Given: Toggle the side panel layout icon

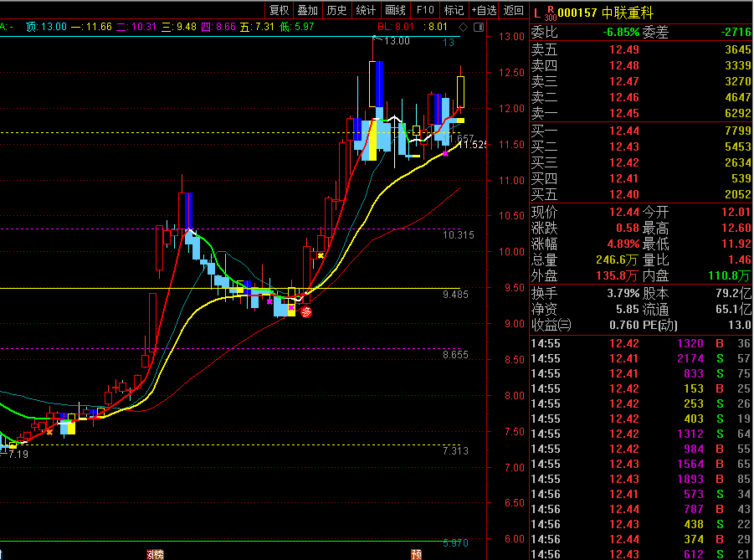Looking at the screenshot, I should point(479,27).
